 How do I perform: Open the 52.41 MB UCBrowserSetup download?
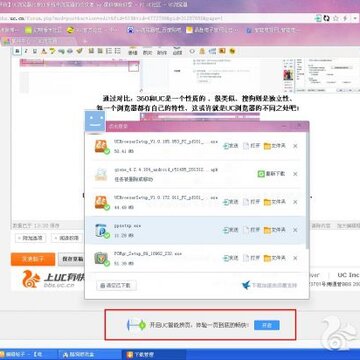[252, 146]
